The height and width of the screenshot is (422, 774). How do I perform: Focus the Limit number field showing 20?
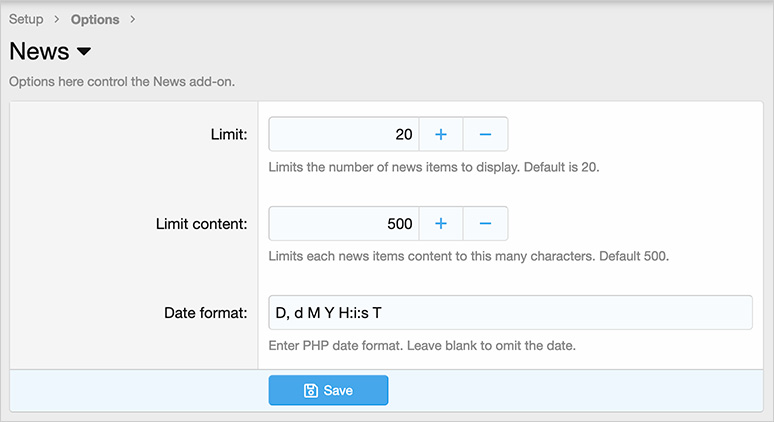pyautogui.click(x=343, y=134)
